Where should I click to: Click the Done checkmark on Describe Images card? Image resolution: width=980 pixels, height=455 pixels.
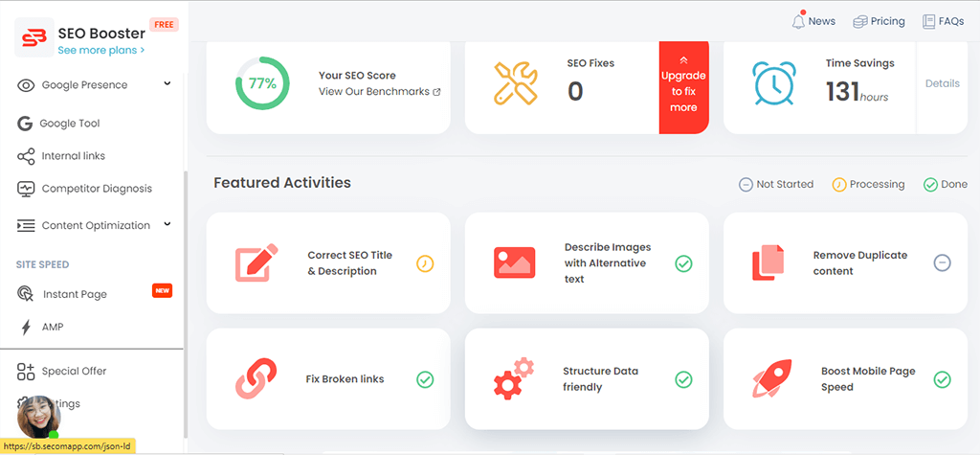[x=683, y=263]
